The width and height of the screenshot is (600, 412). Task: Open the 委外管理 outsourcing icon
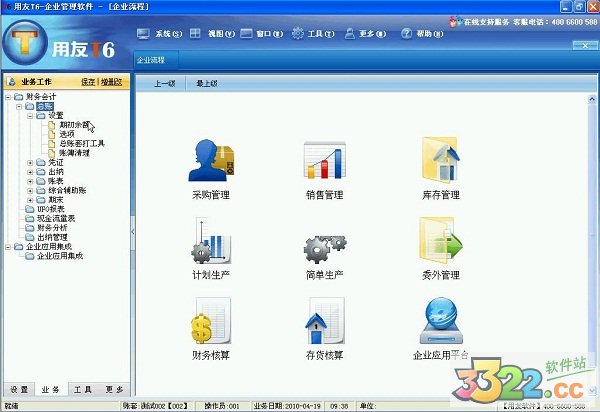441,240
